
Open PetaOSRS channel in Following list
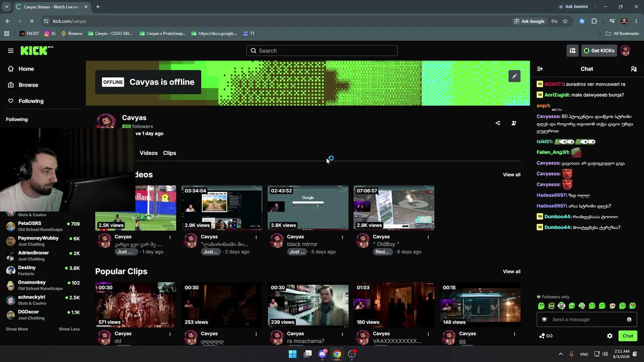click(43, 226)
